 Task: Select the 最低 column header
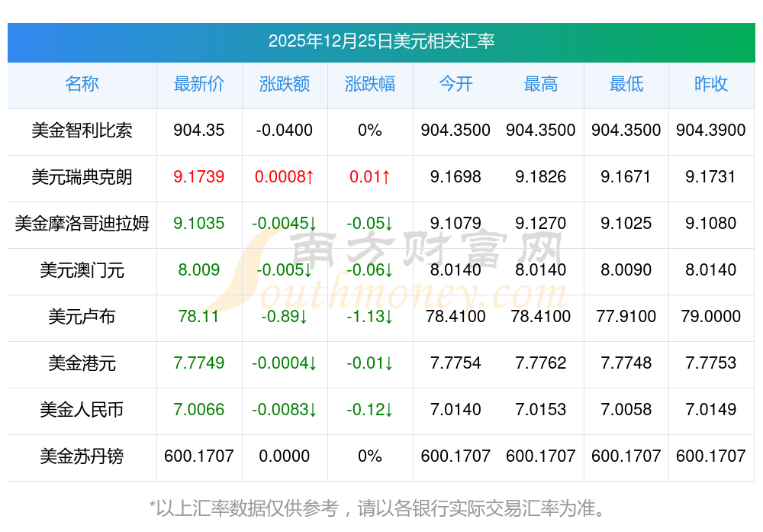(x=626, y=84)
